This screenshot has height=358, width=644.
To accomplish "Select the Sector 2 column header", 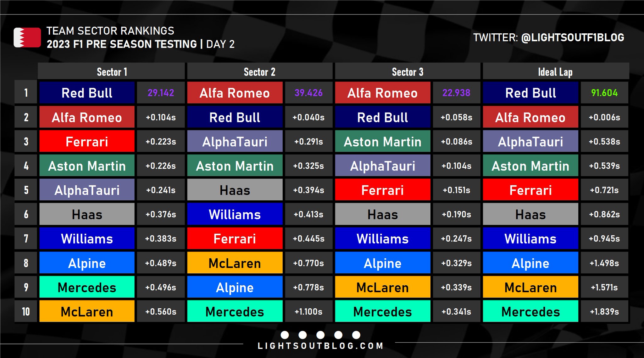I will [259, 72].
